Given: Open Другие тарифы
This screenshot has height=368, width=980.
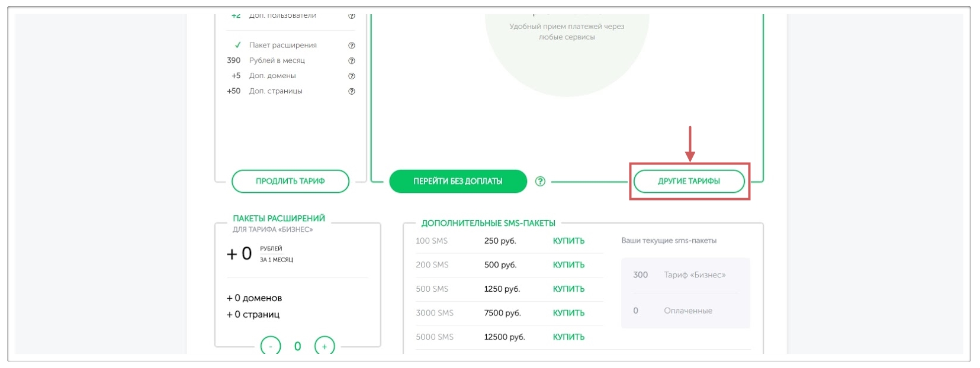Looking at the screenshot, I should tap(689, 181).
